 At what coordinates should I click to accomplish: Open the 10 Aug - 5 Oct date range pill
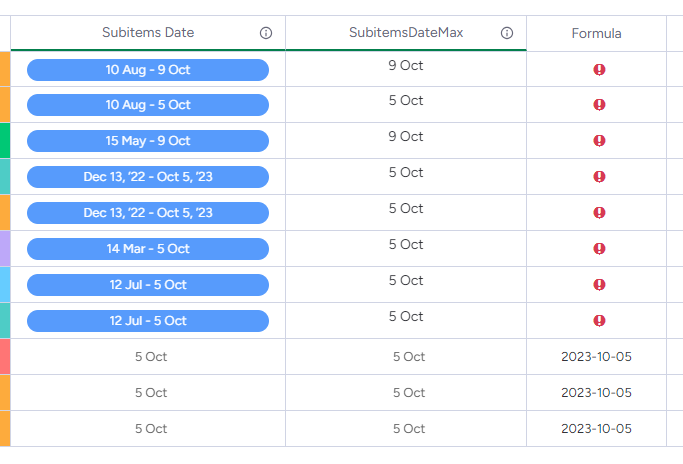tap(148, 105)
